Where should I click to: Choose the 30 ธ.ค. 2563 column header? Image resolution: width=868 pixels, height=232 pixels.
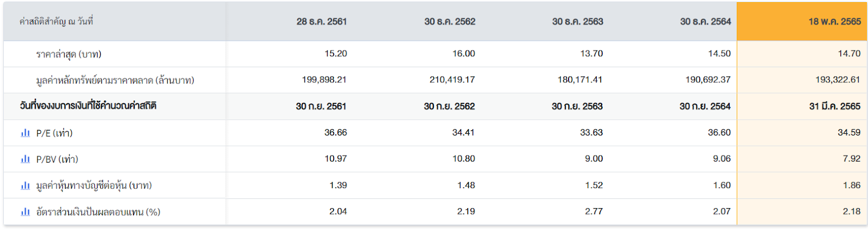tap(577, 22)
